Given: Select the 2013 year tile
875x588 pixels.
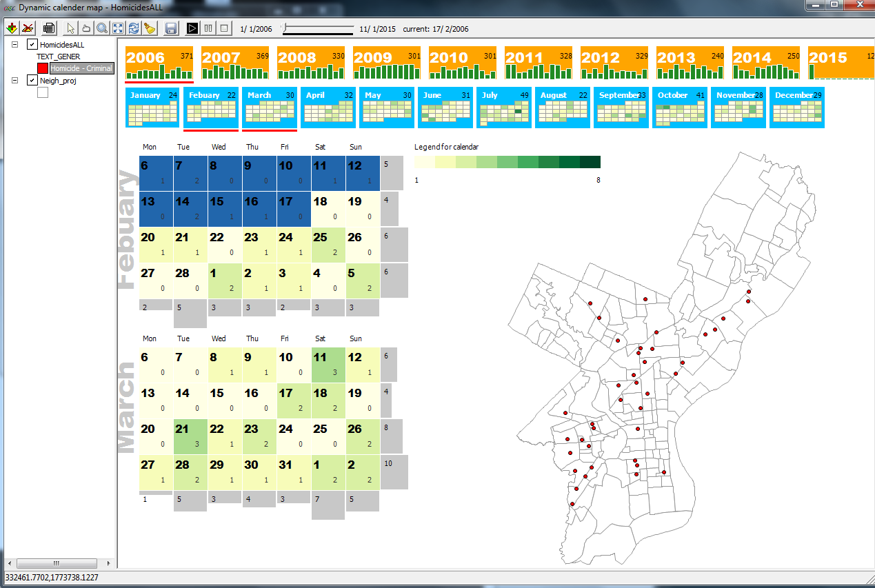Looking at the screenshot, I should 691,63.
